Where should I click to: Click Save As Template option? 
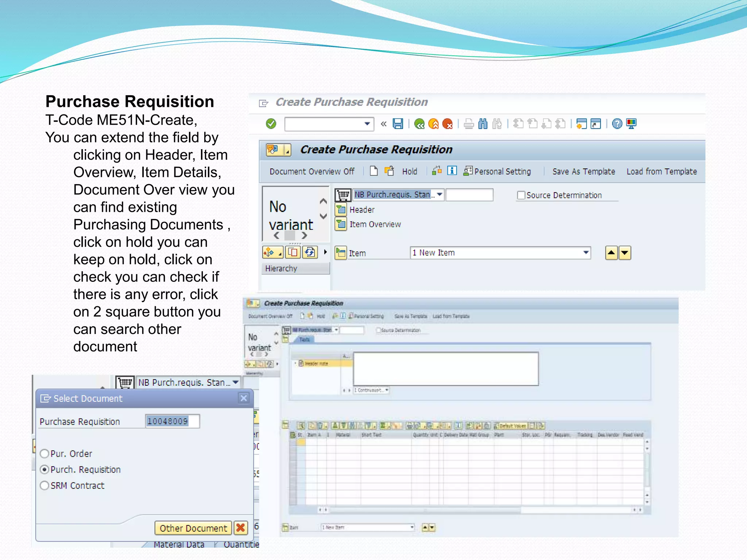(x=584, y=171)
